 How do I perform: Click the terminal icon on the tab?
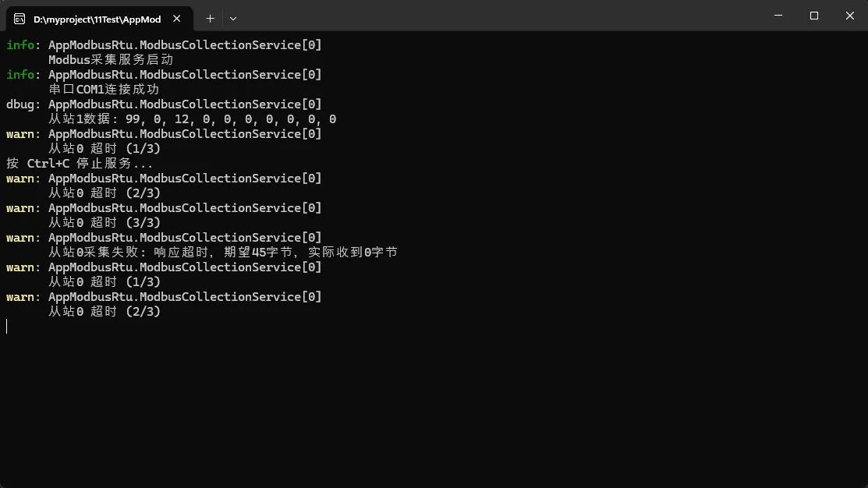(19, 19)
